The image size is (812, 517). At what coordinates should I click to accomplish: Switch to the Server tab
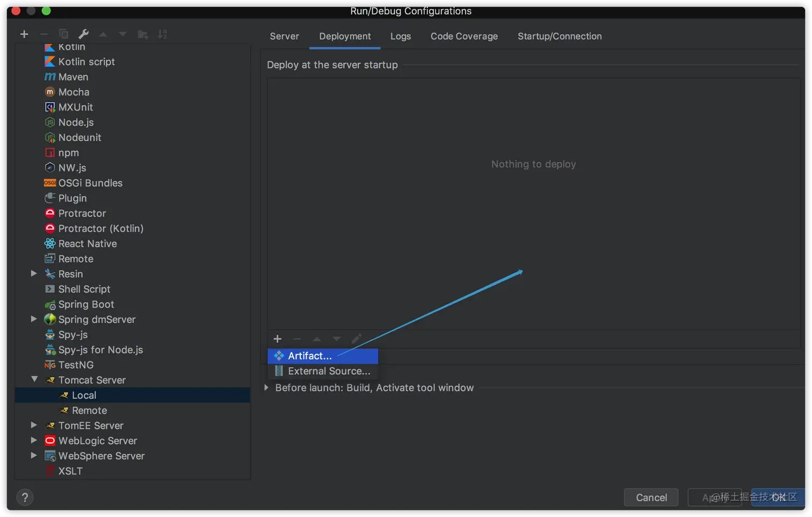pos(284,36)
